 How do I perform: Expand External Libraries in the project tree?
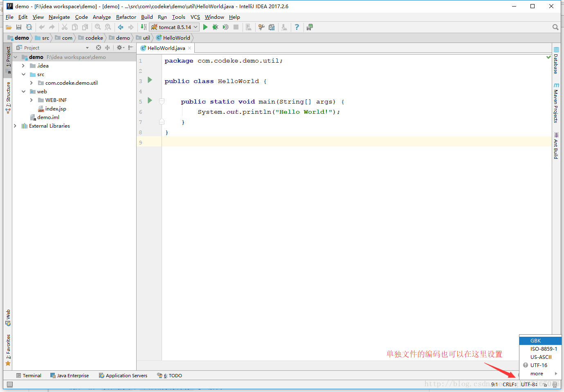pos(15,126)
